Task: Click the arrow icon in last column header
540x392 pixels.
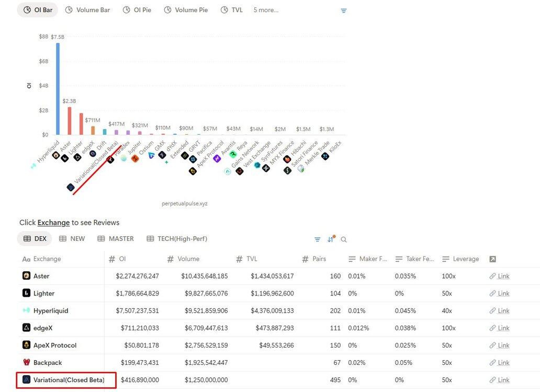Action: [x=492, y=259]
